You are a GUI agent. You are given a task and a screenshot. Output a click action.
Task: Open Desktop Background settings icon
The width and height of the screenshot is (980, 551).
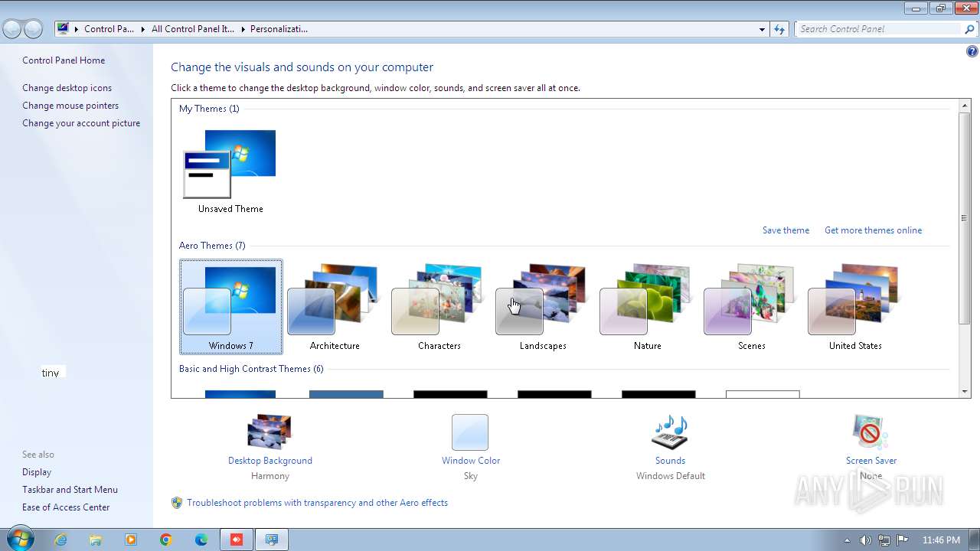269,432
